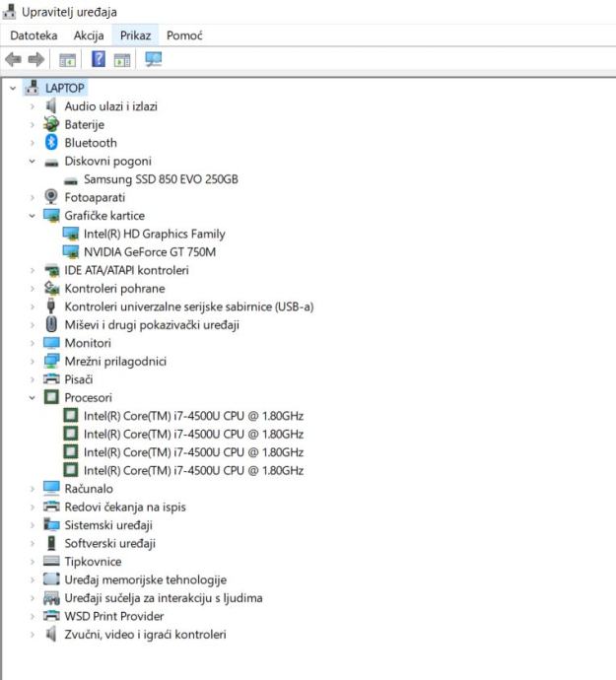
Task: Expand the Računalo category
Action: [33, 489]
